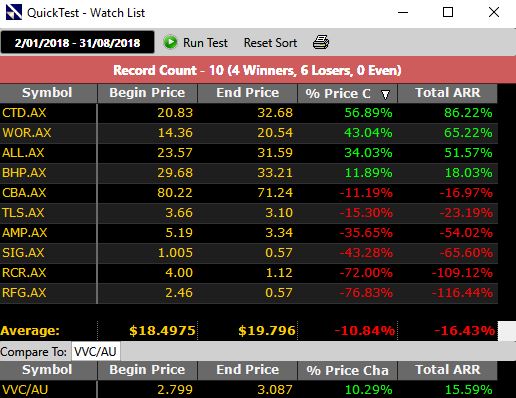Click the Record Count summary banner
Viewport: 516px width, 398px height.
[258, 70]
